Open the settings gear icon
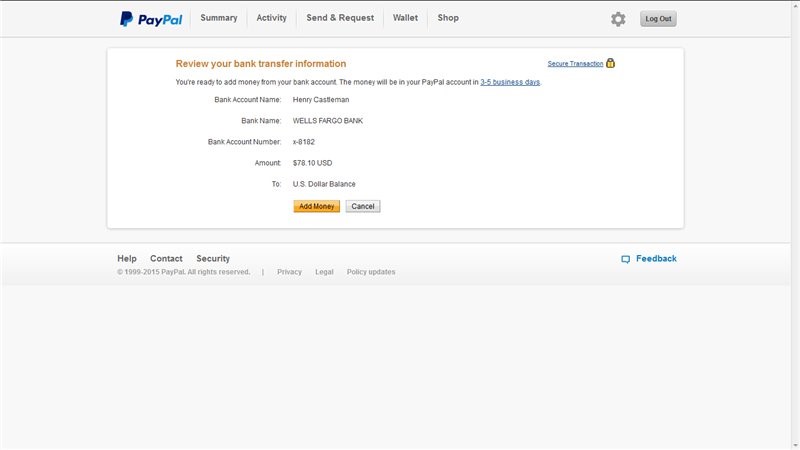800x450 pixels. [x=618, y=19]
